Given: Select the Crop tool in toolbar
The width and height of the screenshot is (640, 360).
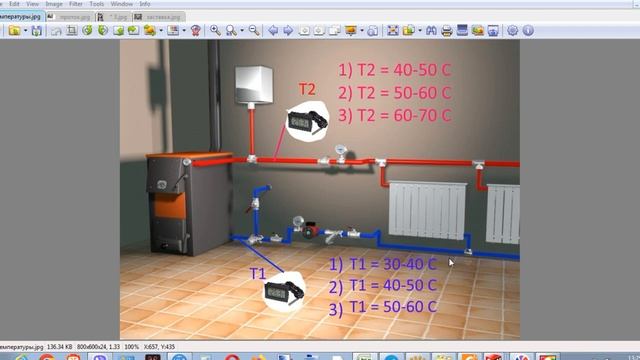Looking at the screenshot, I should pos(72,31).
